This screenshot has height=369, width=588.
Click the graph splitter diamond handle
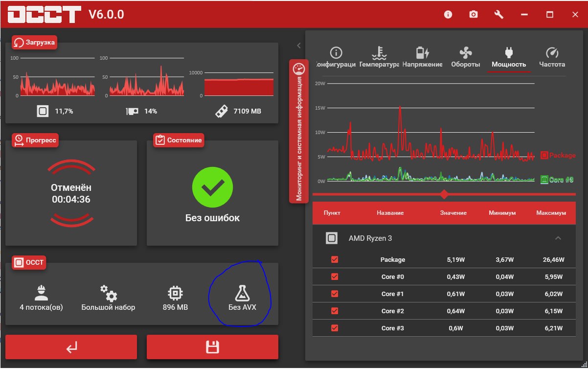click(444, 194)
